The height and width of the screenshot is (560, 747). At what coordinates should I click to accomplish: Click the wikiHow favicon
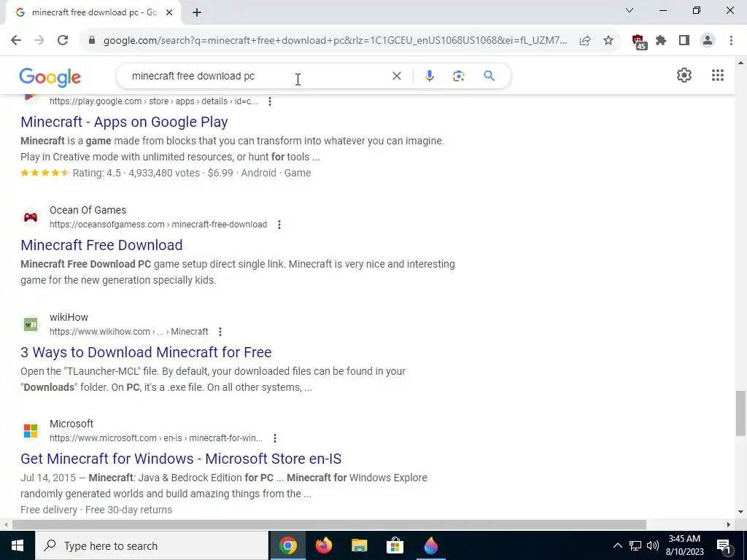(31, 324)
